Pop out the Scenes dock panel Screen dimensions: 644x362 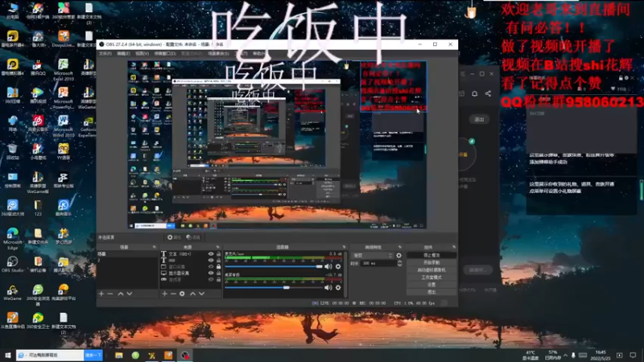[155, 247]
